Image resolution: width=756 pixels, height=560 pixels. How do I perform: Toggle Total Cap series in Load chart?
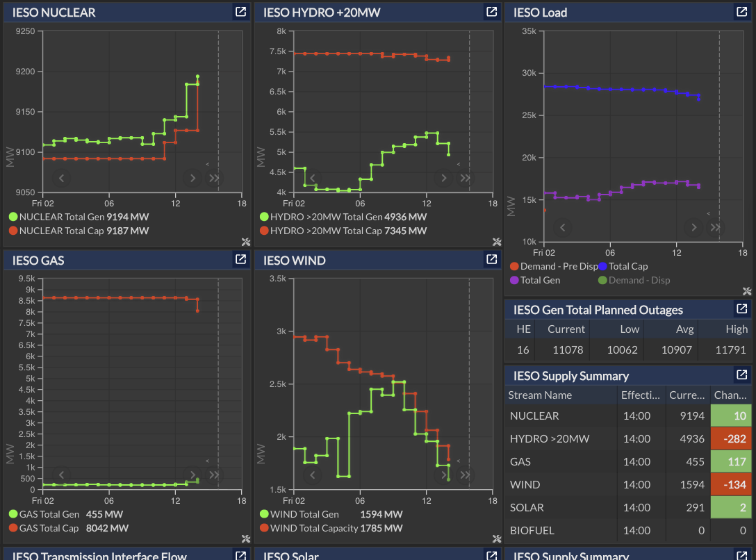(623, 267)
